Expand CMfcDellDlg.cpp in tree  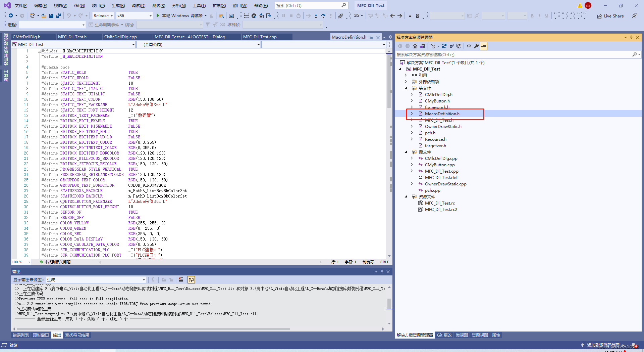[412, 158]
